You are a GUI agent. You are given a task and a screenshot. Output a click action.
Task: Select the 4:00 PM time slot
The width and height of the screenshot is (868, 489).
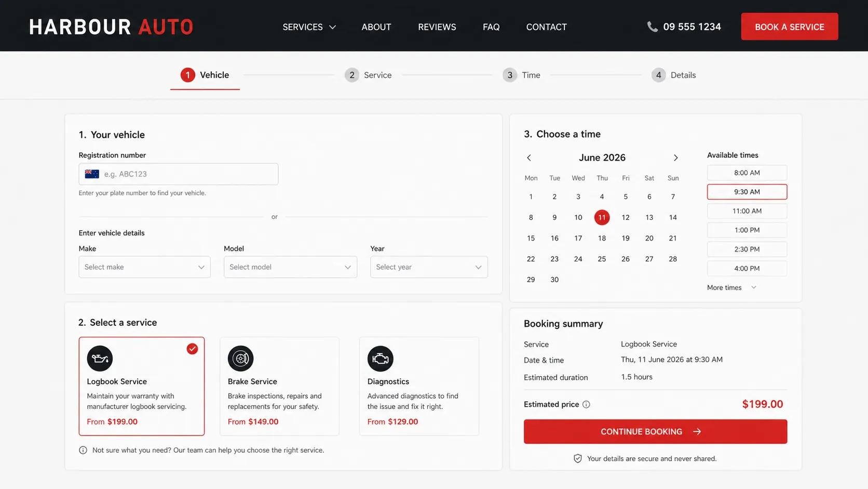pyautogui.click(x=747, y=269)
